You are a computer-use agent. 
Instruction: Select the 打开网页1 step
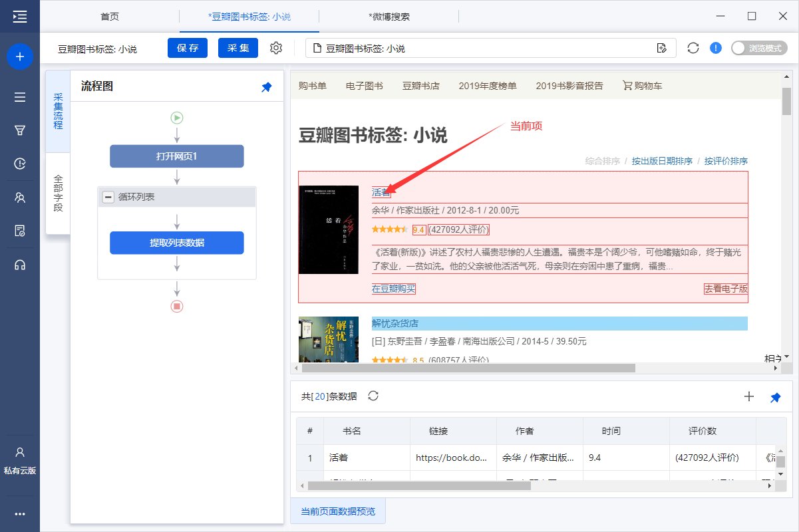pyautogui.click(x=177, y=156)
